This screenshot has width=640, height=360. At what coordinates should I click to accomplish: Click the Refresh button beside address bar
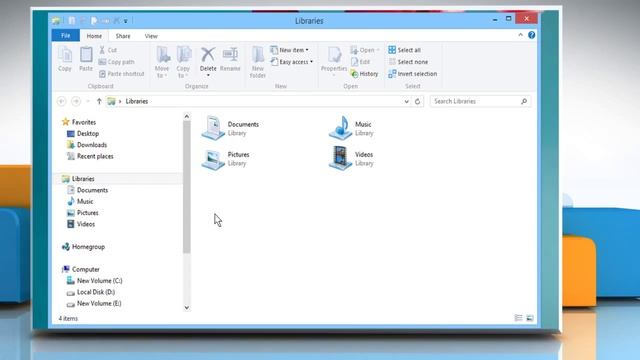click(x=417, y=101)
